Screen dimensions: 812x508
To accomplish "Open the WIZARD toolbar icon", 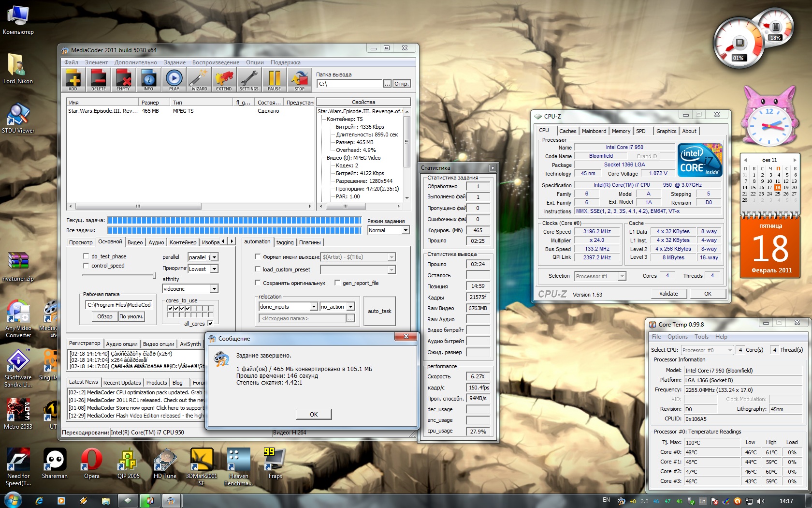I will [199, 79].
